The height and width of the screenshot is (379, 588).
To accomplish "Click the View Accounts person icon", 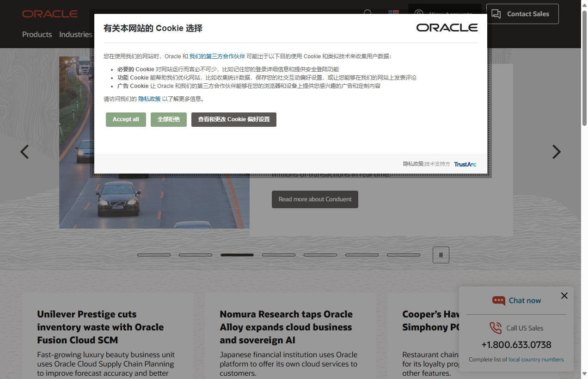I will (418, 14).
